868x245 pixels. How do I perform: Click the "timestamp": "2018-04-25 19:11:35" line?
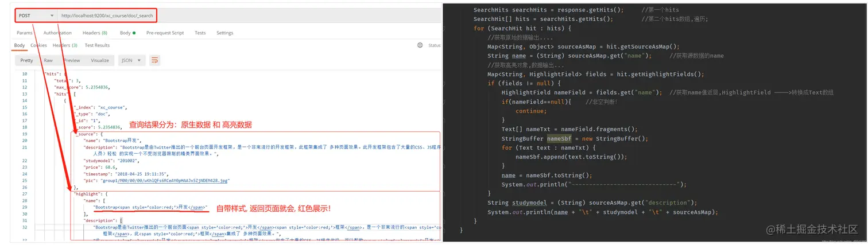pos(127,174)
